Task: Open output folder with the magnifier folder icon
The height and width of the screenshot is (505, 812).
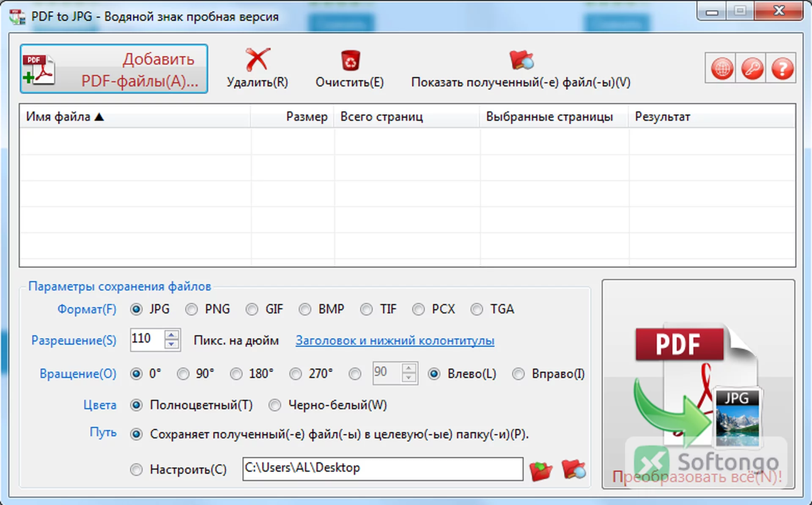Action: pyautogui.click(x=573, y=469)
